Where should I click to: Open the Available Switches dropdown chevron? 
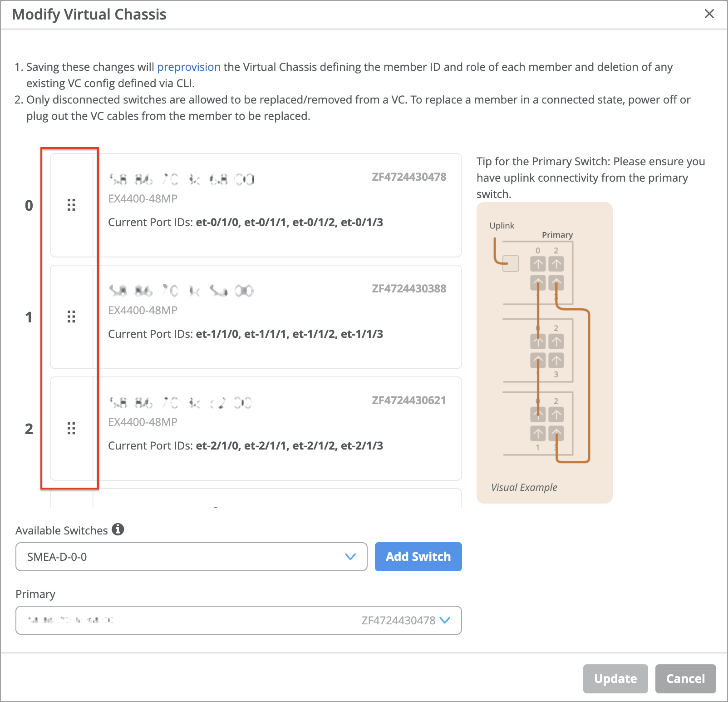point(350,557)
